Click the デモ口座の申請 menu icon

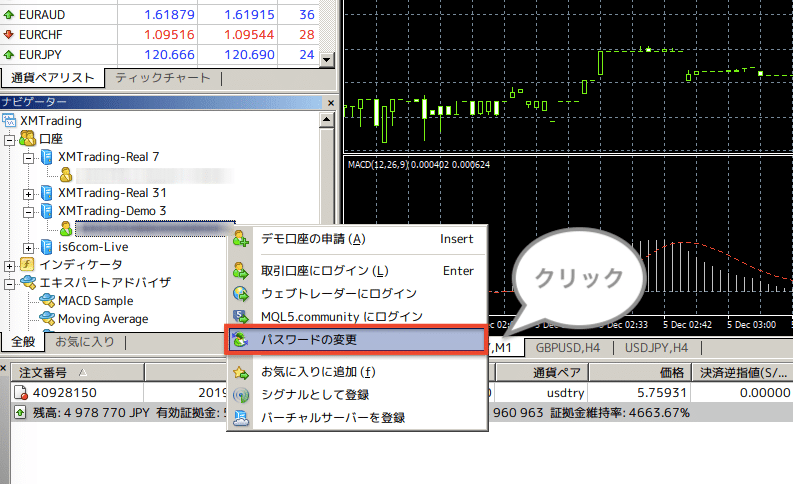[x=241, y=239]
